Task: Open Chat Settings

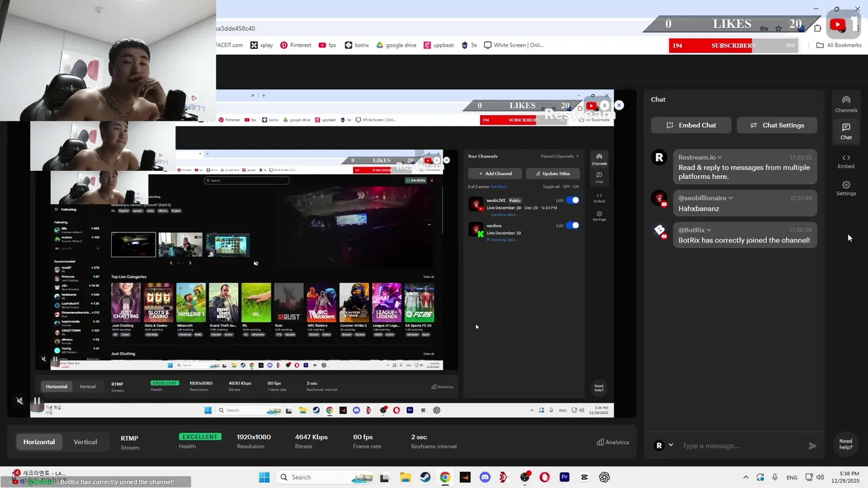Action: pyautogui.click(x=776, y=125)
